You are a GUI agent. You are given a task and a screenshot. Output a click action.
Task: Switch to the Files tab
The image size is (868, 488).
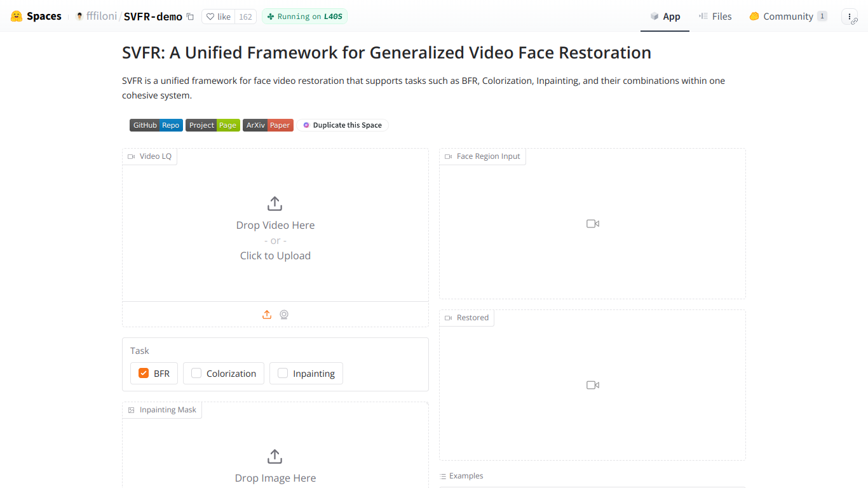coord(715,17)
